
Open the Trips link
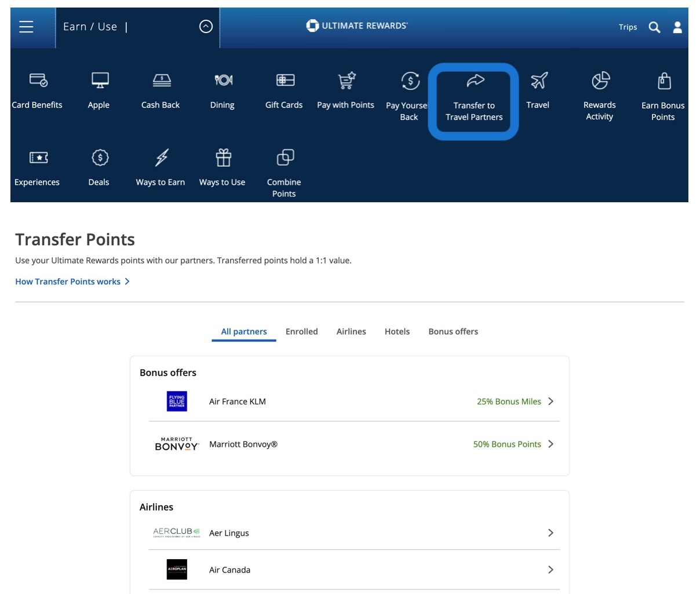click(628, 27)
